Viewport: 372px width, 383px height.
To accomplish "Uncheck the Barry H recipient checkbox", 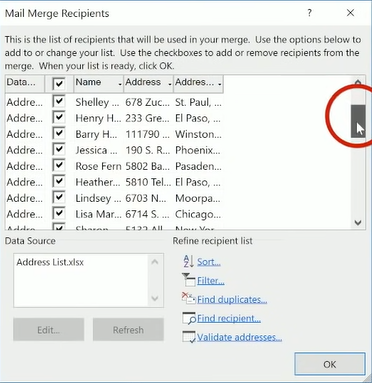I will [x=59, y=133].
